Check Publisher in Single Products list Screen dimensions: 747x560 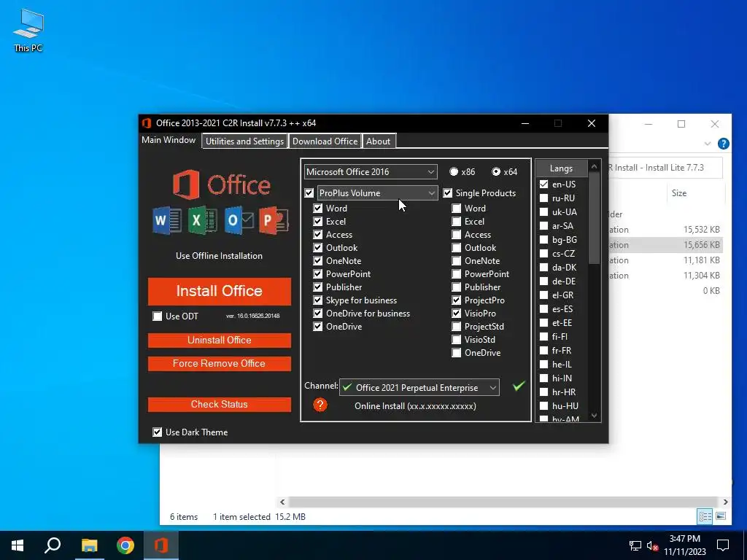tap(457, 287)
